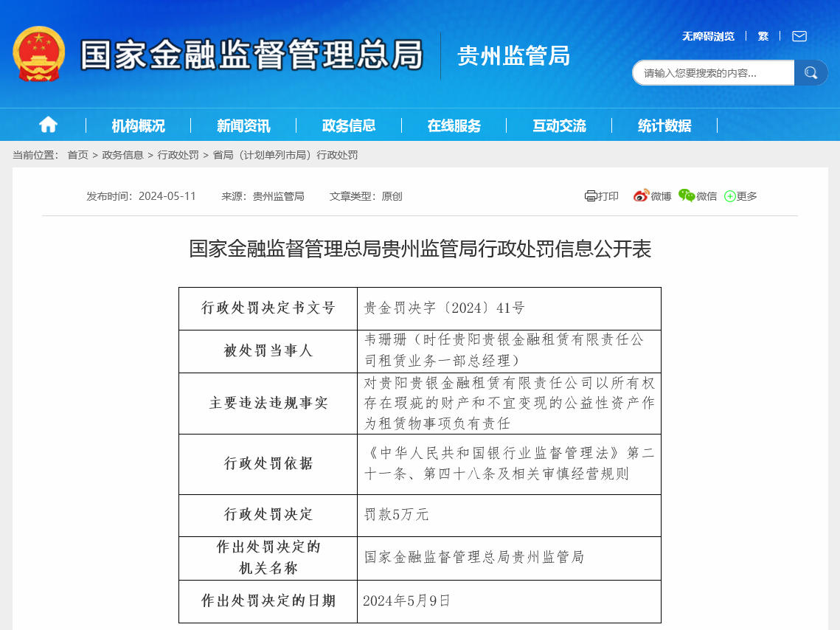Click the source text 来源：贵州监管局
This screenshot has width=840, height=630.
[263, 196]
